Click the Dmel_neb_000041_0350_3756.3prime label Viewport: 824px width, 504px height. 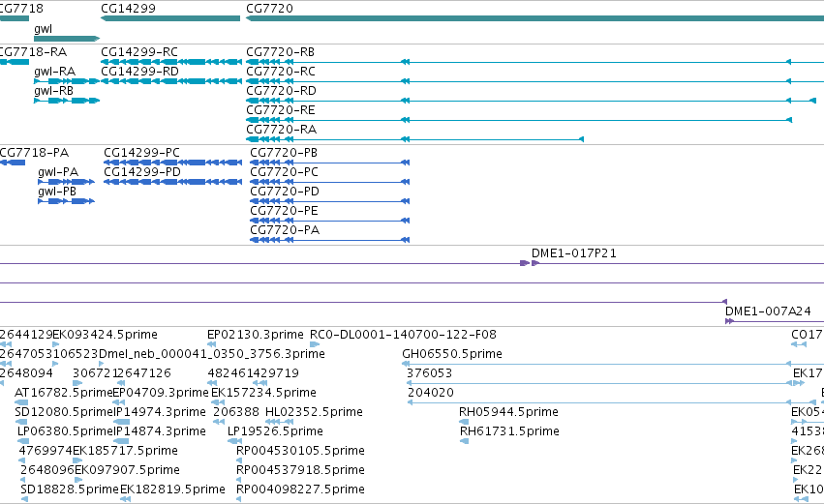[x=212, y=354]
